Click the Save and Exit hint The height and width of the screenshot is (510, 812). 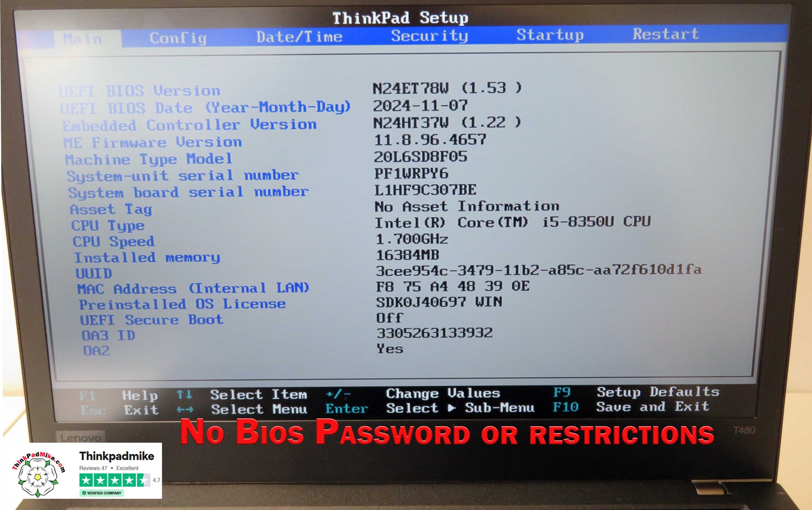coord(653,407)
